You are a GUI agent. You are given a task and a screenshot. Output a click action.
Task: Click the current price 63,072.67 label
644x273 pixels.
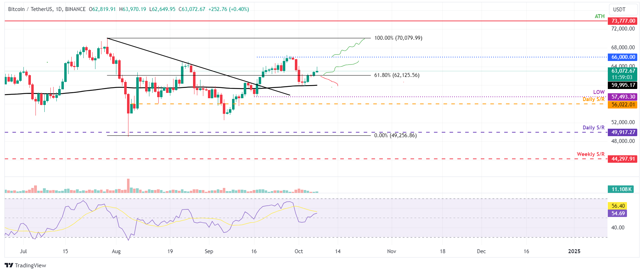point(623,71)
